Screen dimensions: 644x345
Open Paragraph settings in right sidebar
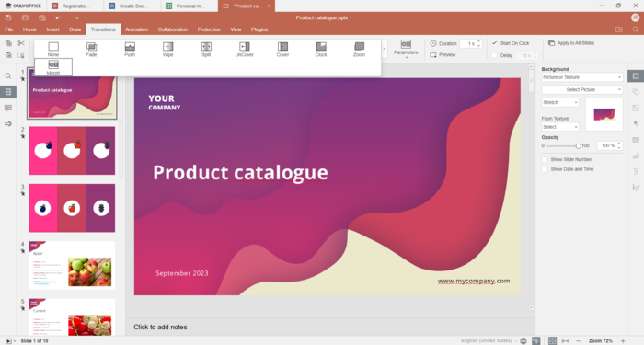tap(636, 123)
